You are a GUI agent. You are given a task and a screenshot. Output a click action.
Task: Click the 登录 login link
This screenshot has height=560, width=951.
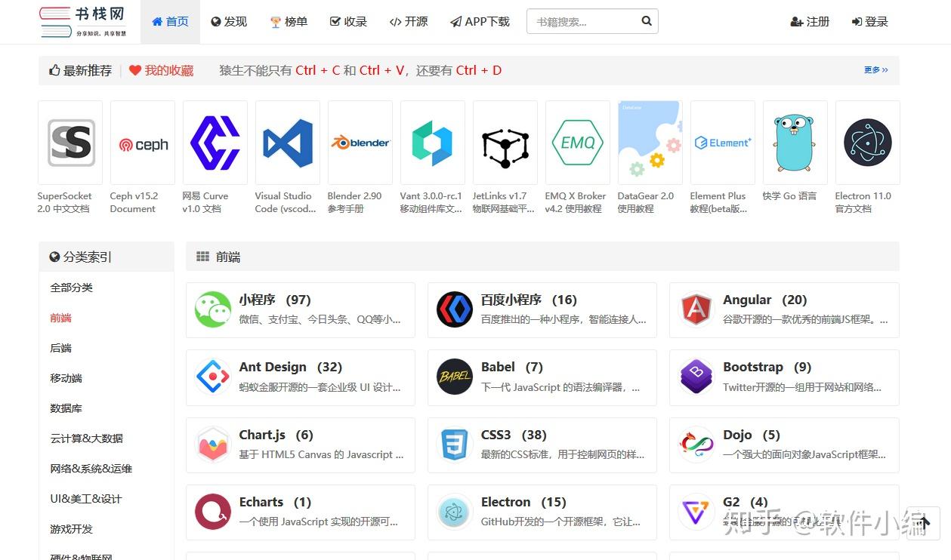[x=869, y=22]
